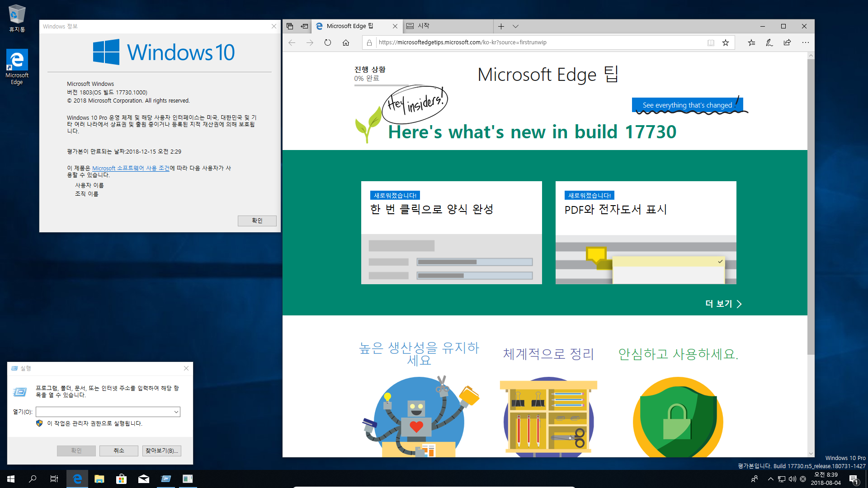
Task: Click the Back navigation arrow in Edge
Action: coord(292,42)
